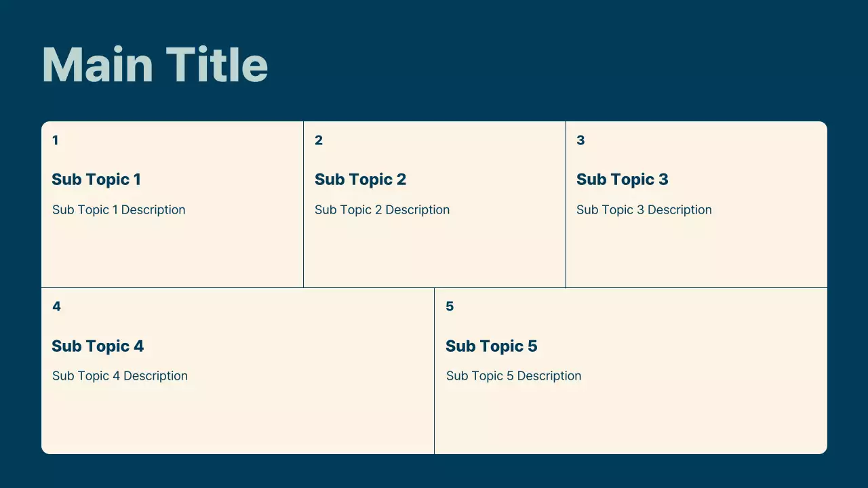Select the Sub Topic 2 Description text
This screenshot has width=868, height=488.
click(x=382, y=210)
